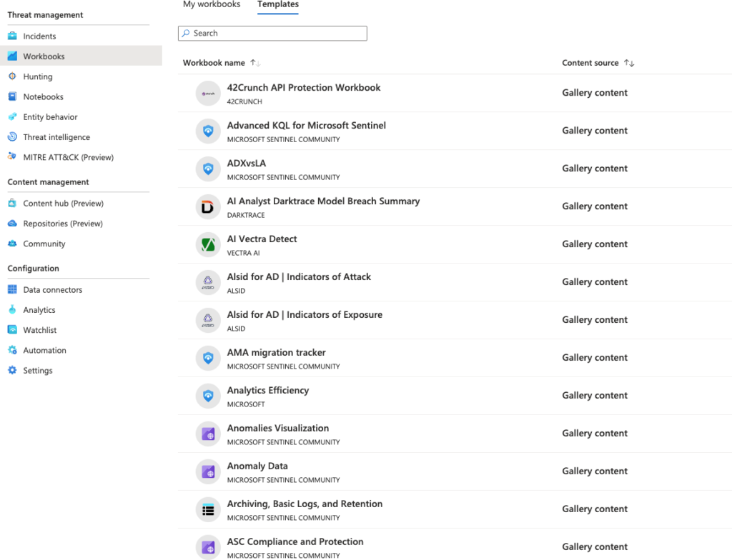Viewport: 732px width, 560px height.
Task: Click the AMA migration tracker shield icon
Action: point(208,358)
